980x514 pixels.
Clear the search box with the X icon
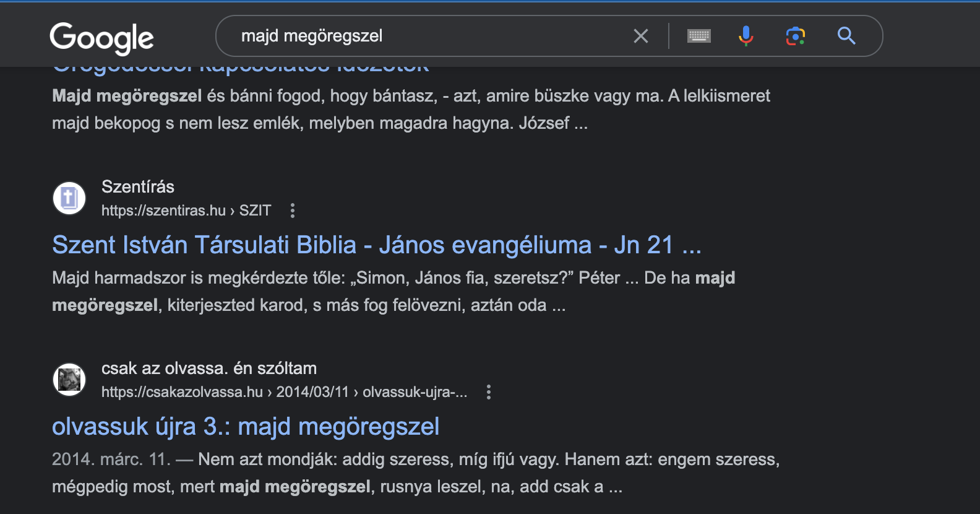(x=641, y=36)
